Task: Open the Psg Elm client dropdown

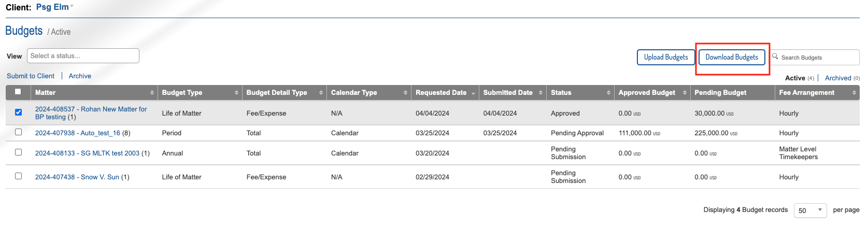Action: [x=55, y=7]
